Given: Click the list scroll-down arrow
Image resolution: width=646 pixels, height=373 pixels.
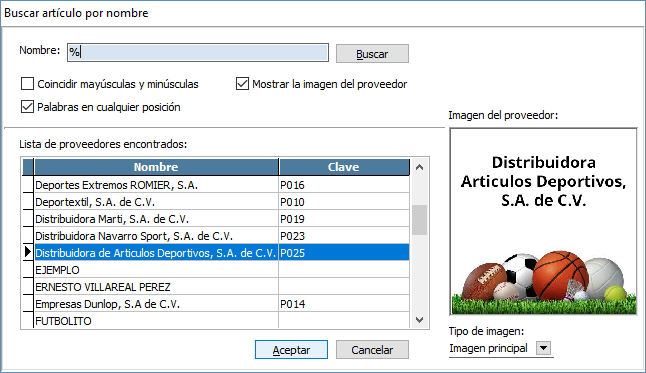Looking at the screenshot, I should [x=419, y=320].
